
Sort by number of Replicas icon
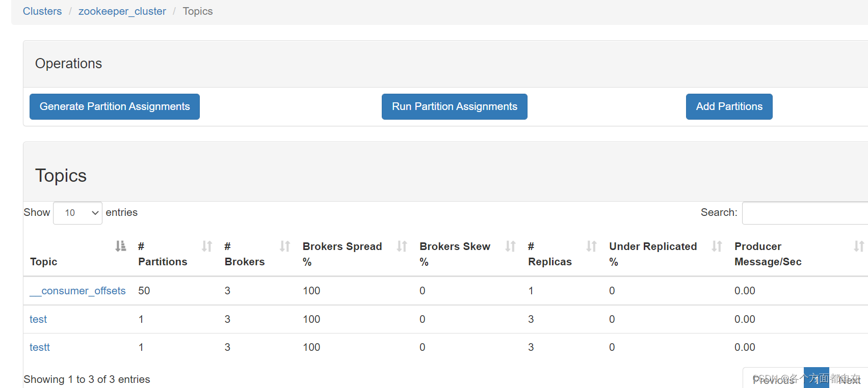(x=592, y=246)
